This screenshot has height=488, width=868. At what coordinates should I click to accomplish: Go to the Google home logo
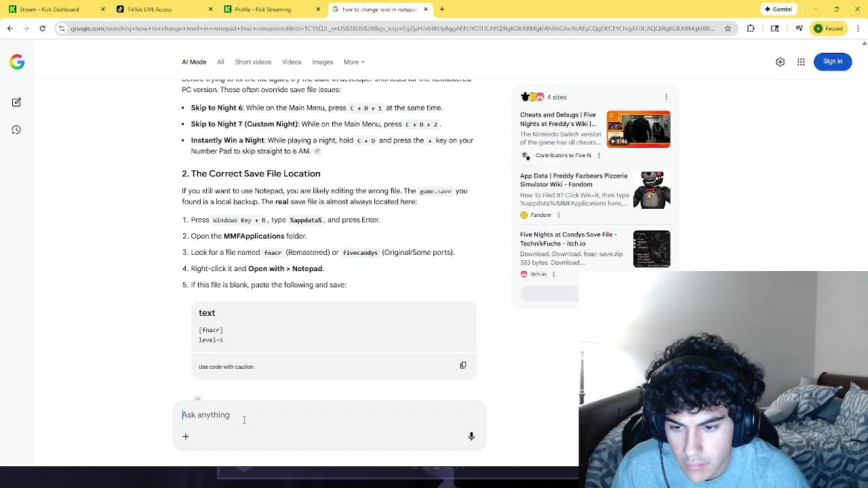[x=17, y=62]
